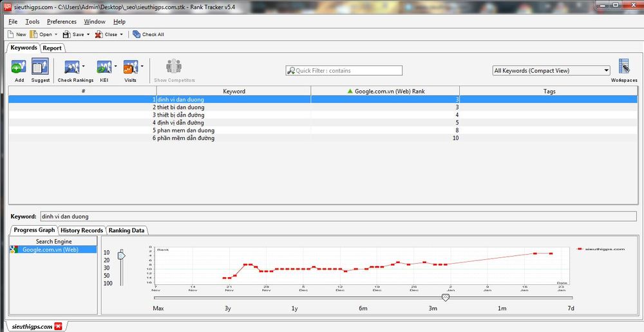Open the Tools menu
The image size is (644, 332).
pyautogui.click(x=32, y=22)
